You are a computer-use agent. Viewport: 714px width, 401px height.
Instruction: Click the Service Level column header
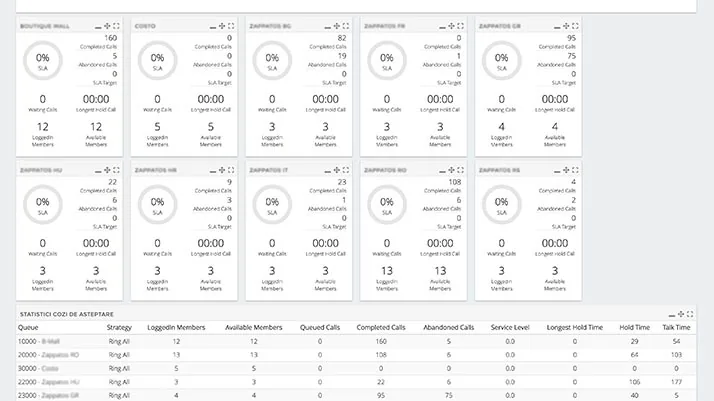click(x=510, y=327)
